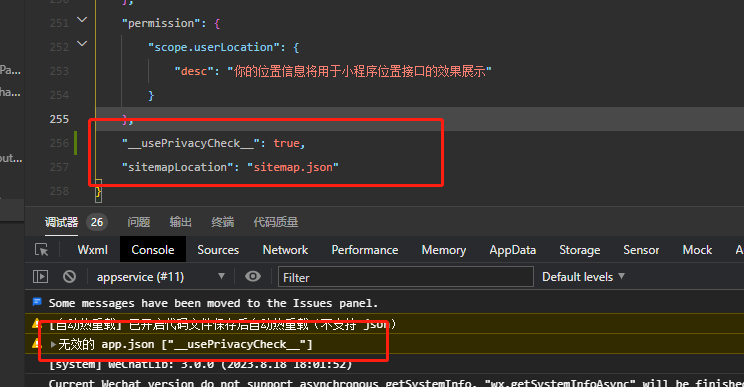Switch to the 问题 panel tab

pyautogui.click(x=139, y=222)
